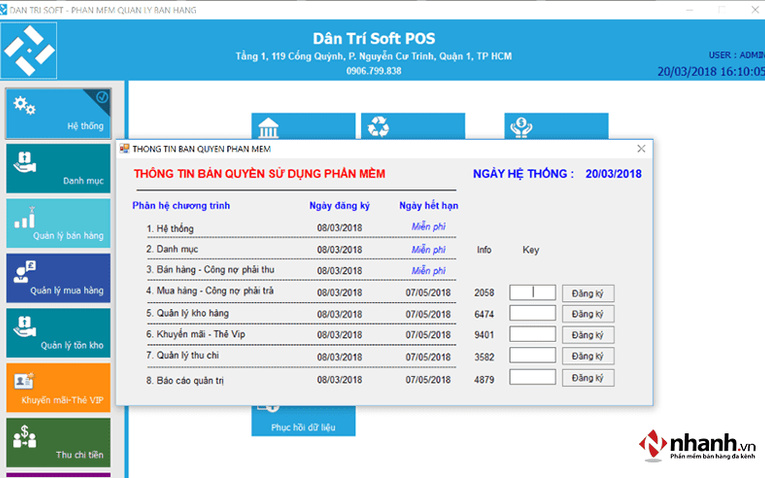
Task: Click the recycle arrows tile icon
Action: 378,127
